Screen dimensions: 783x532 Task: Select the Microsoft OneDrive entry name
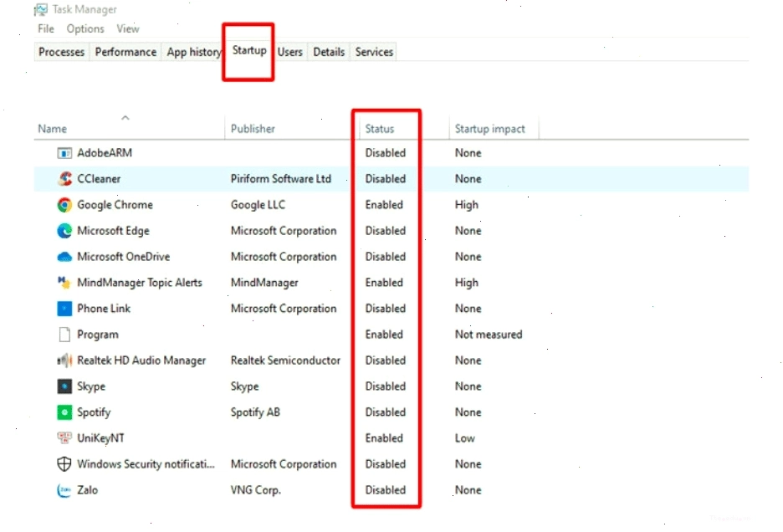click(123, 257)
